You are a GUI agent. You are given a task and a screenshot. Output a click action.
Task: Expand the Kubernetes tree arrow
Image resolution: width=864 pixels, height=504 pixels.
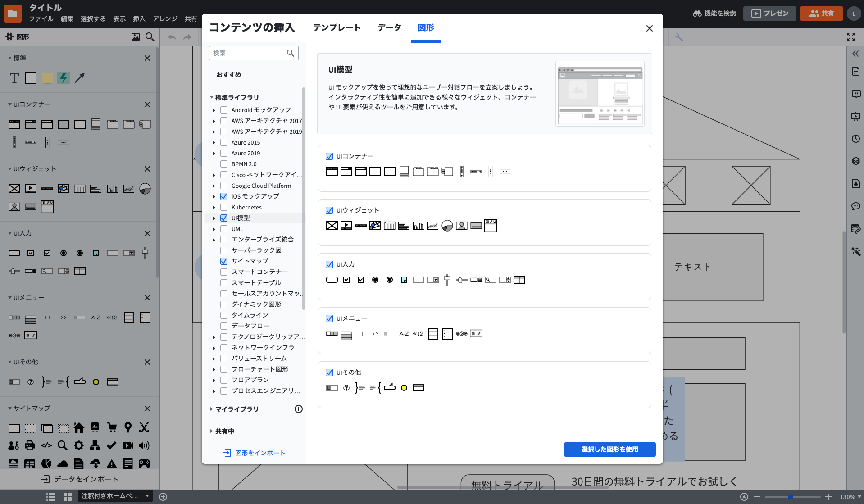pyautogui.click(x=214, y=208)
